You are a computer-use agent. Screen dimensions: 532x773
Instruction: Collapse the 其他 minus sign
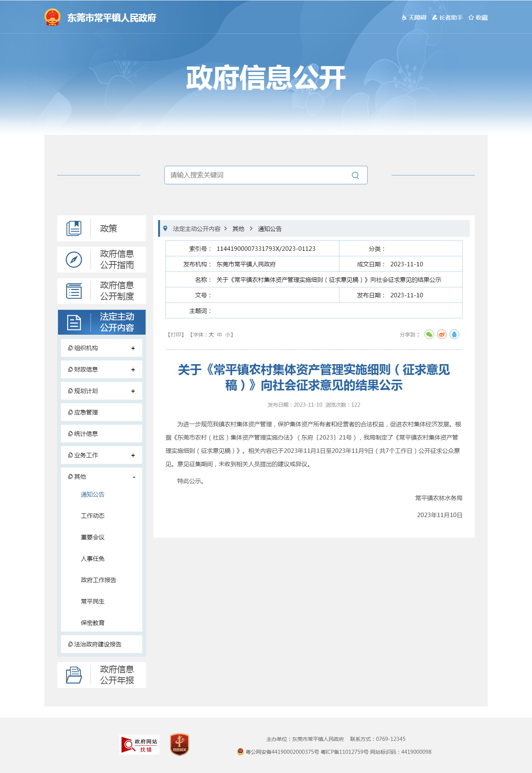[x=134, y=477]
